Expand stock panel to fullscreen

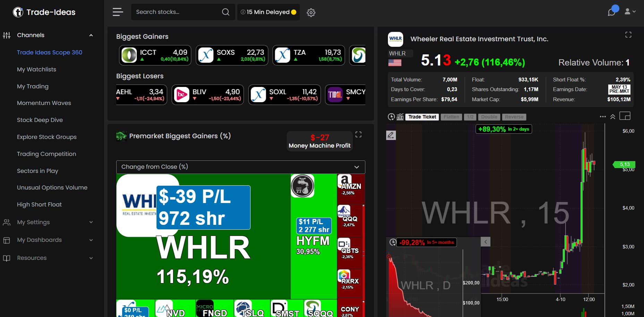click(628, 35)
